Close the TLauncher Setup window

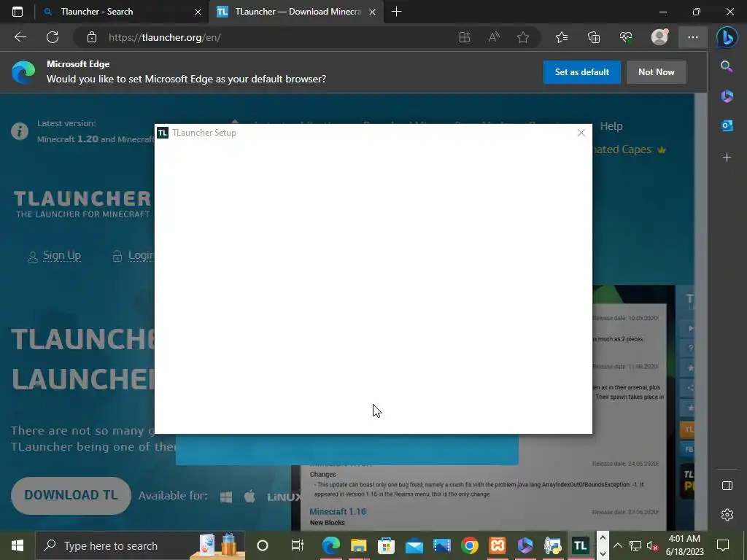point(581,133)
